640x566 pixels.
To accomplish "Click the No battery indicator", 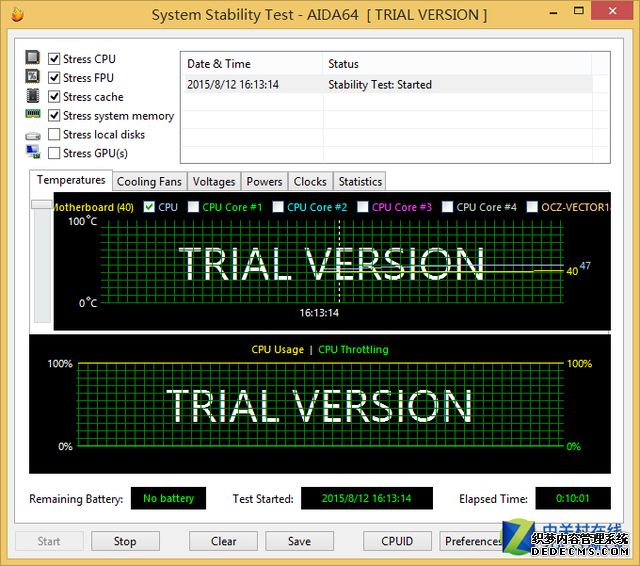I will click(168, 498).
